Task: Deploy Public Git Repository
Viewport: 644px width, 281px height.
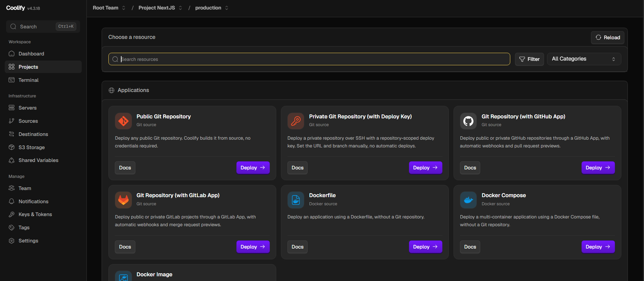Action: [x=253, y=168]
